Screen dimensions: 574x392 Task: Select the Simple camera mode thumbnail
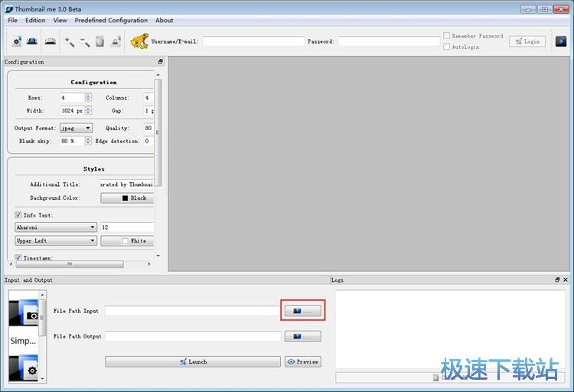24,313
